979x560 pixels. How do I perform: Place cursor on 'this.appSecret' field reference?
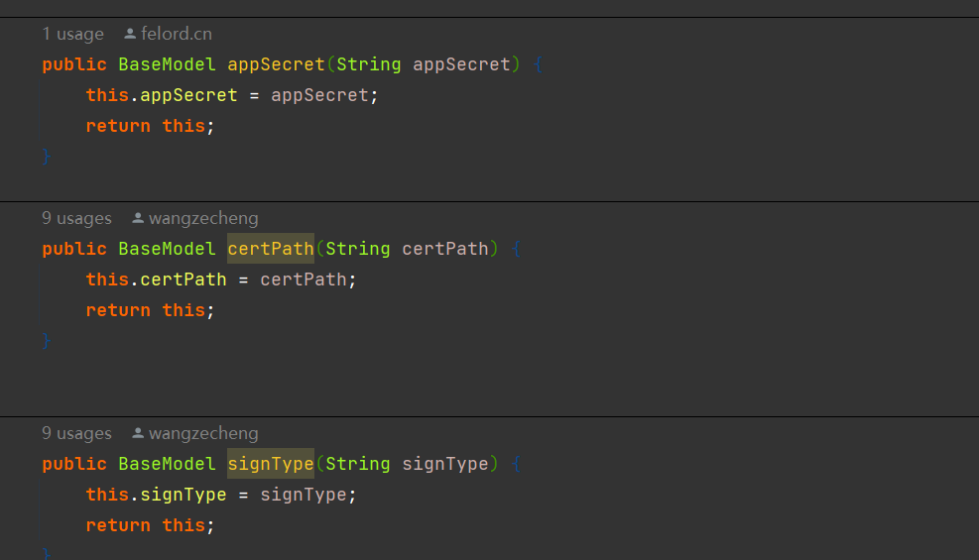click(188, 95)
